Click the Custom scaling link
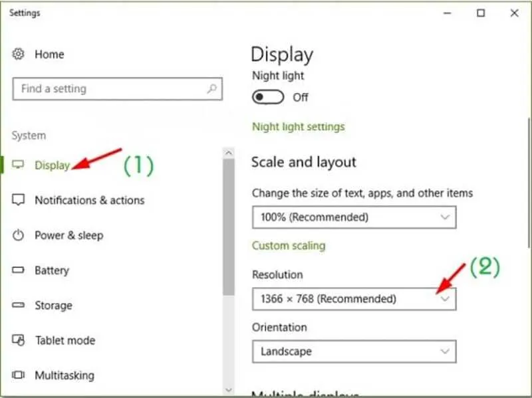 [x=289, y=246]
